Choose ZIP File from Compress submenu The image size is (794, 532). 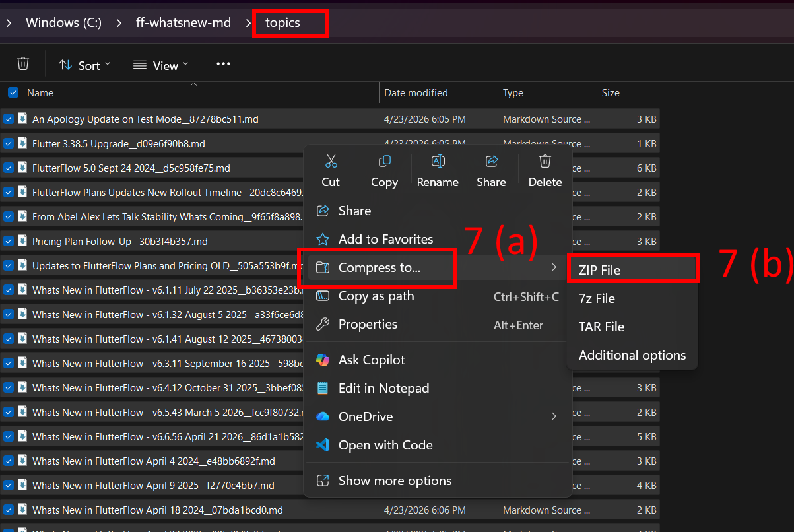pos(632,270)
